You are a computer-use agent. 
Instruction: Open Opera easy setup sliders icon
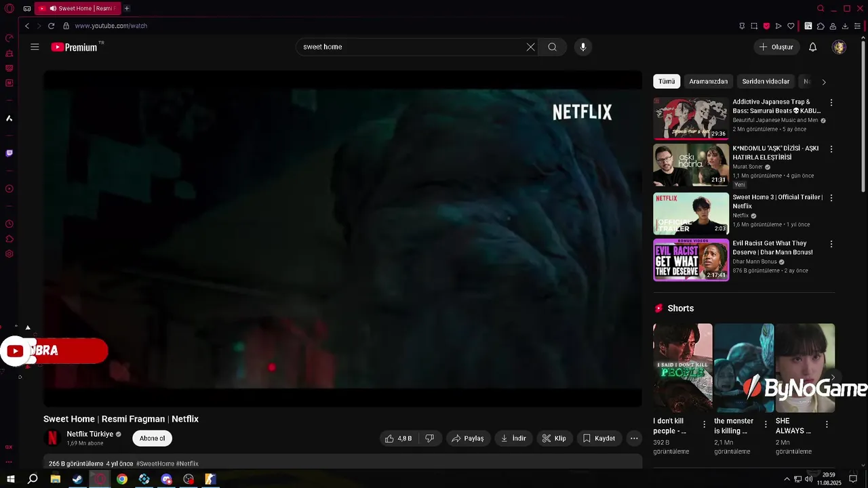pyautogui.click(x=857, y=26)
